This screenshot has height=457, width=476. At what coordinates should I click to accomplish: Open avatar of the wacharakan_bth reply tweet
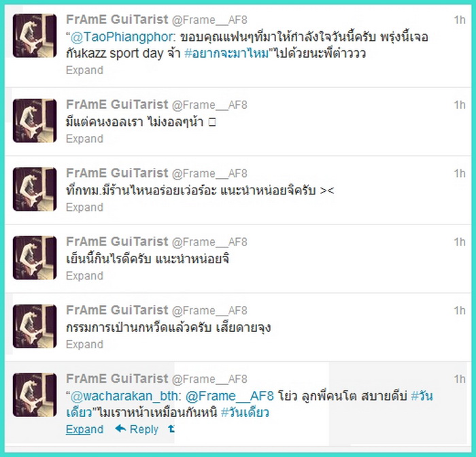point(35,394)
